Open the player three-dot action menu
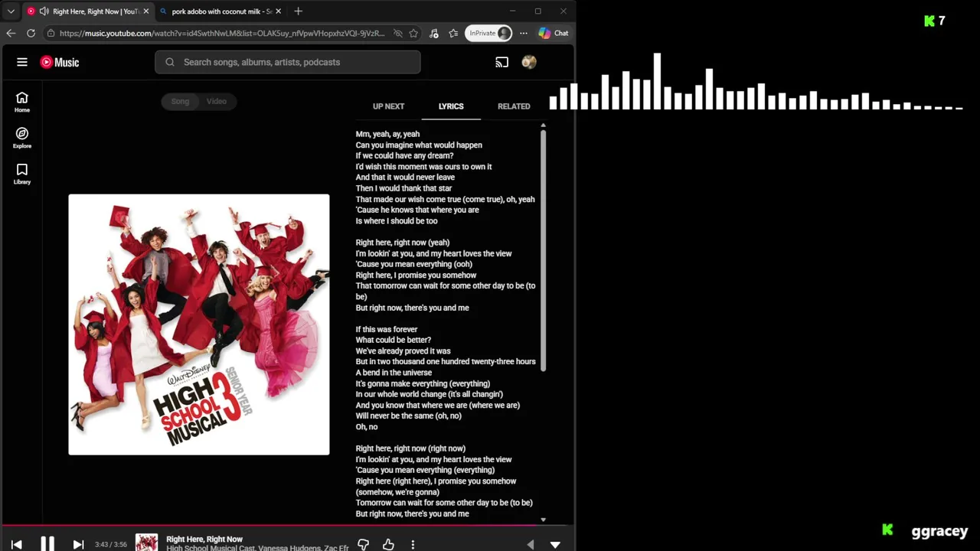Screen dimensions: 980x551 tap(413, 544)
